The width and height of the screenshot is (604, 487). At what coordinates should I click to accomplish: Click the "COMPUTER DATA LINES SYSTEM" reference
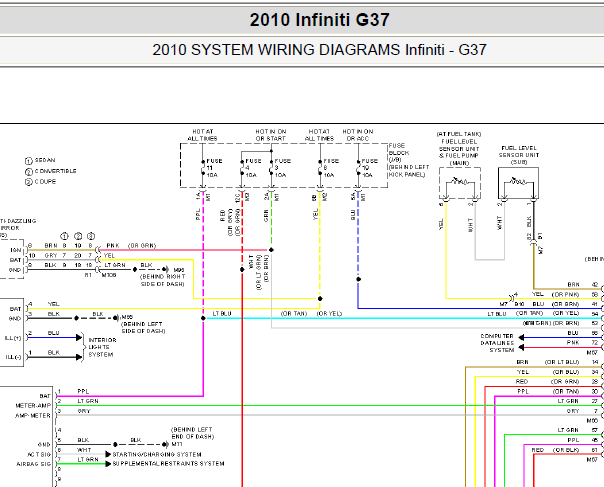point(497,343)
